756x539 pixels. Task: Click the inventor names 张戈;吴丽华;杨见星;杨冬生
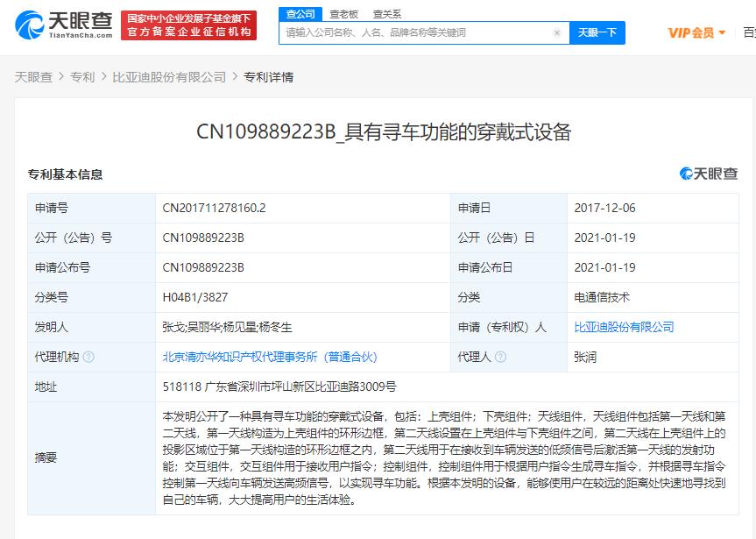tap(227, 327)
